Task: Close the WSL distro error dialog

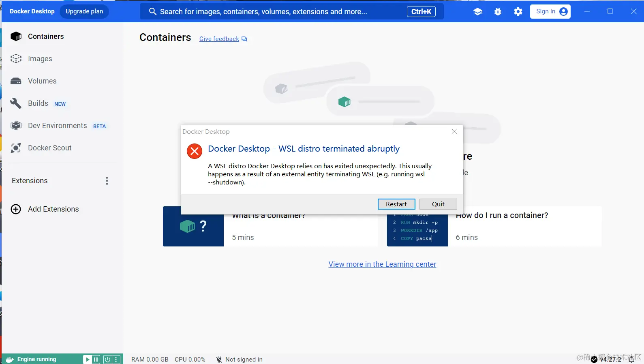Action: coord(454,131)
